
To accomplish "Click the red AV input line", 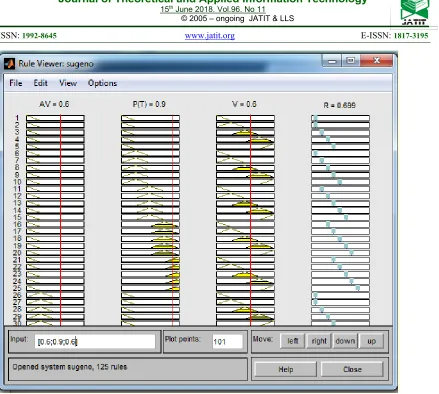I will pyautogui.click(x=61, y=220).
